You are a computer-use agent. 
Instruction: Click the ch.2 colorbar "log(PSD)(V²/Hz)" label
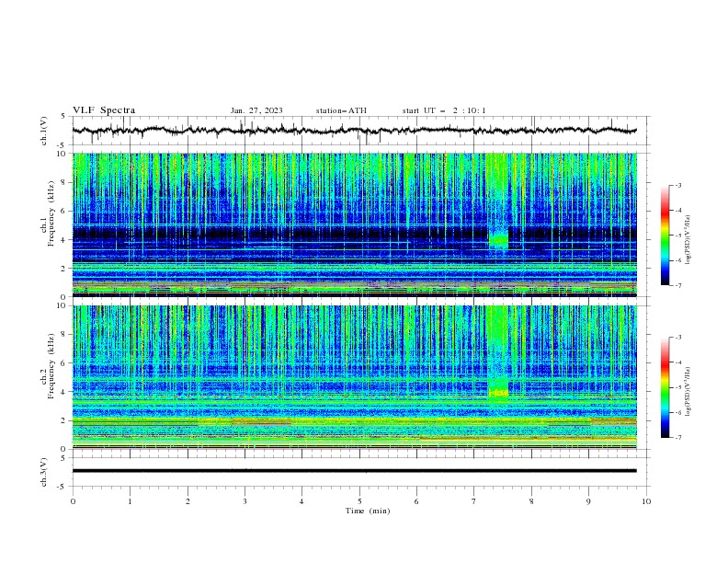click(x=688, y=391)
